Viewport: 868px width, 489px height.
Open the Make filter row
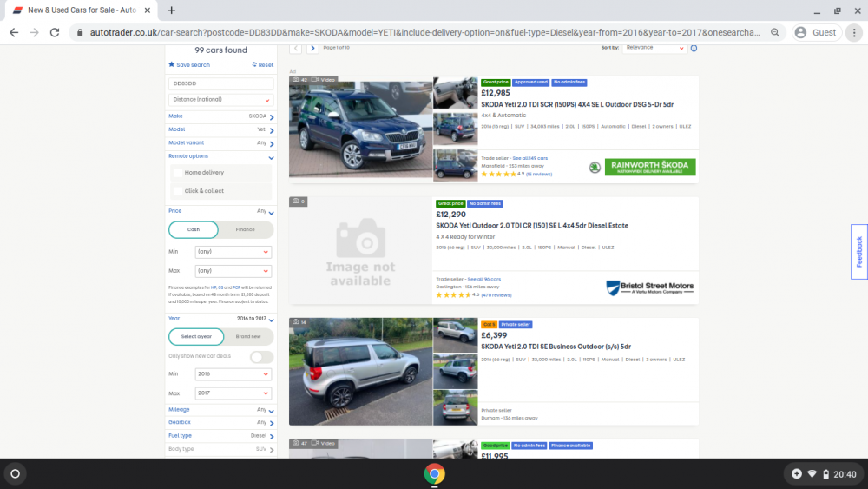click(220, 116)
